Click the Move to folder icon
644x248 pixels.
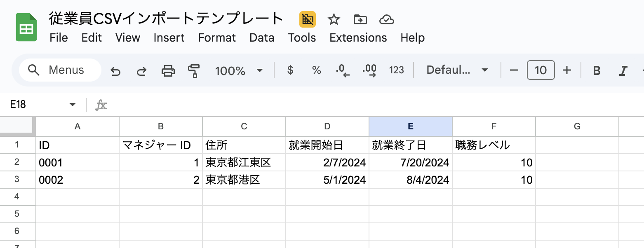(x=360, y=19)
